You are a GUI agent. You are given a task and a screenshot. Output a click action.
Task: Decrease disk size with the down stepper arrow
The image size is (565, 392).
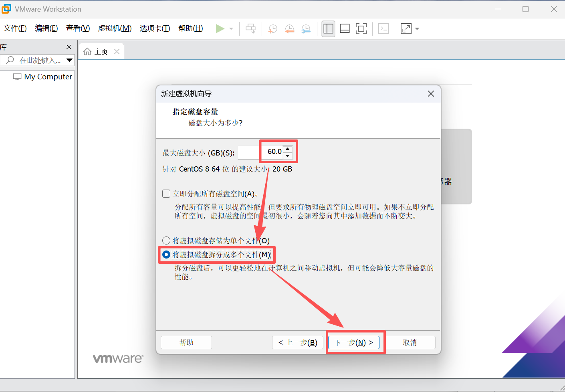point(288,156)
